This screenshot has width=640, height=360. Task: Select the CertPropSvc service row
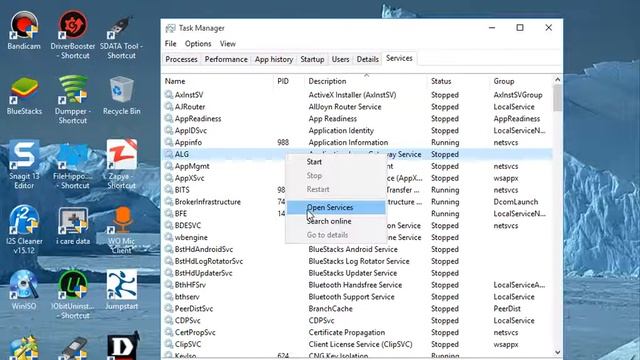tap(358, 332)
